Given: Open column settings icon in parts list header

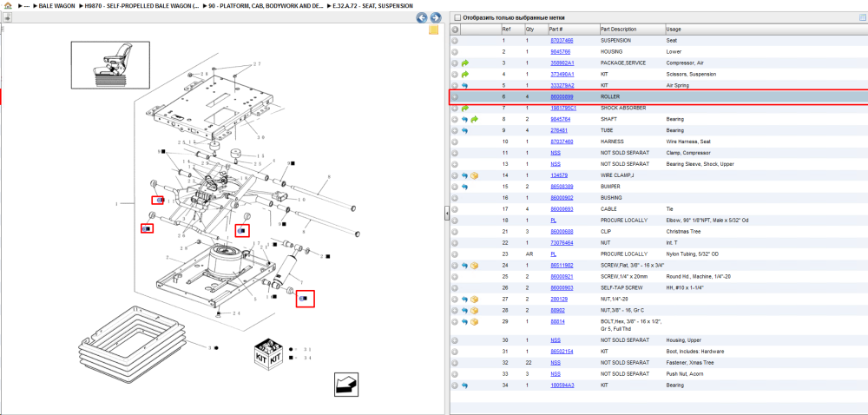Looking at the screenshot, I should [862, 17].
